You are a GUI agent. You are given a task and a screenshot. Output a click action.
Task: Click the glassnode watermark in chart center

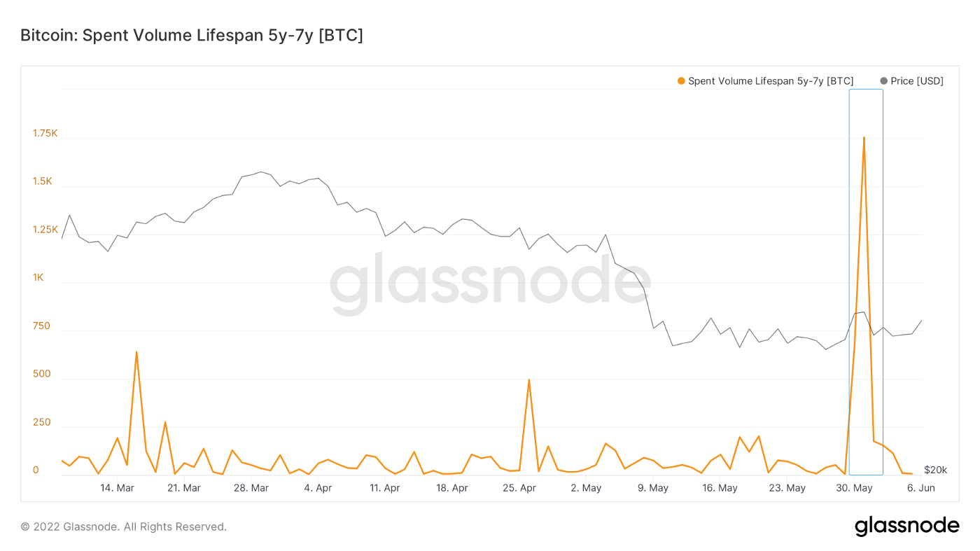490,288
